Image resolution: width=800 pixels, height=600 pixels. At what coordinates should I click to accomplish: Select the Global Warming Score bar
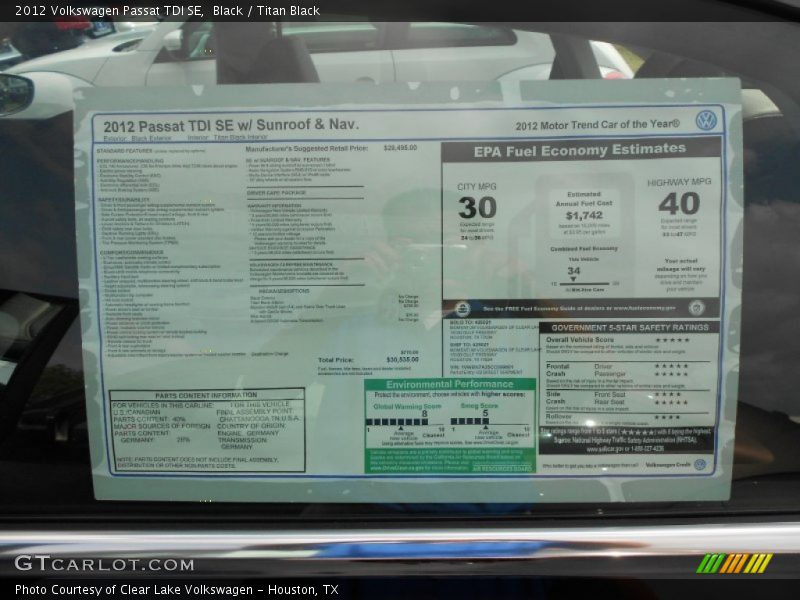(397, 422)
